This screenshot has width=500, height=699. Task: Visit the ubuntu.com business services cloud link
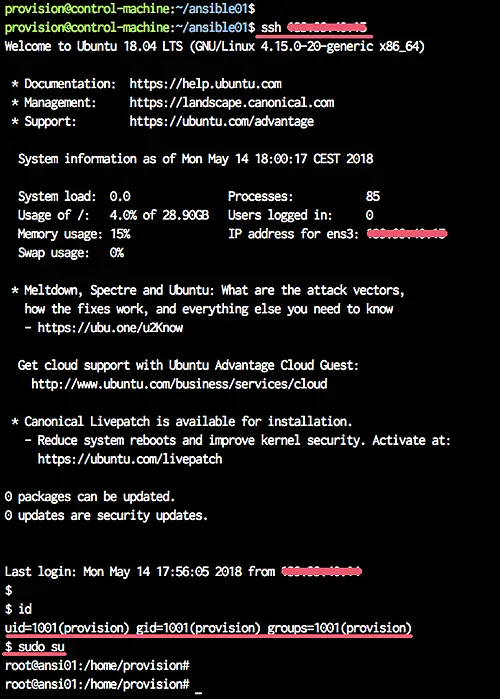coord(179,384)
